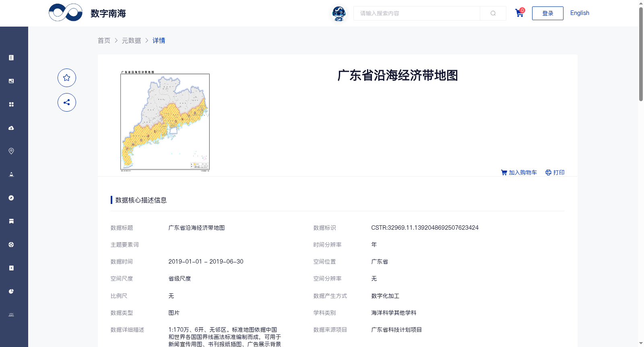Open the robot assistant avatar
644x347 pixels.
coord(339,14)
